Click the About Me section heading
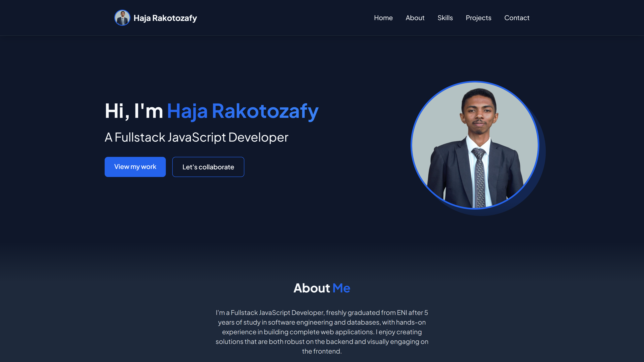Image resolution: width=644 pixels, height=362 pixels. click(x=322, y=288)
